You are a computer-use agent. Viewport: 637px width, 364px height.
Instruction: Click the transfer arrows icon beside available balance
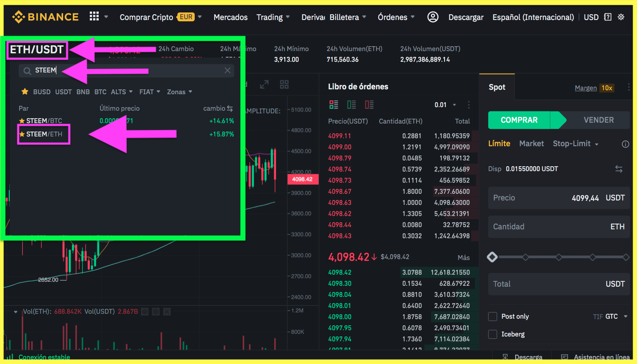point(619,169)
